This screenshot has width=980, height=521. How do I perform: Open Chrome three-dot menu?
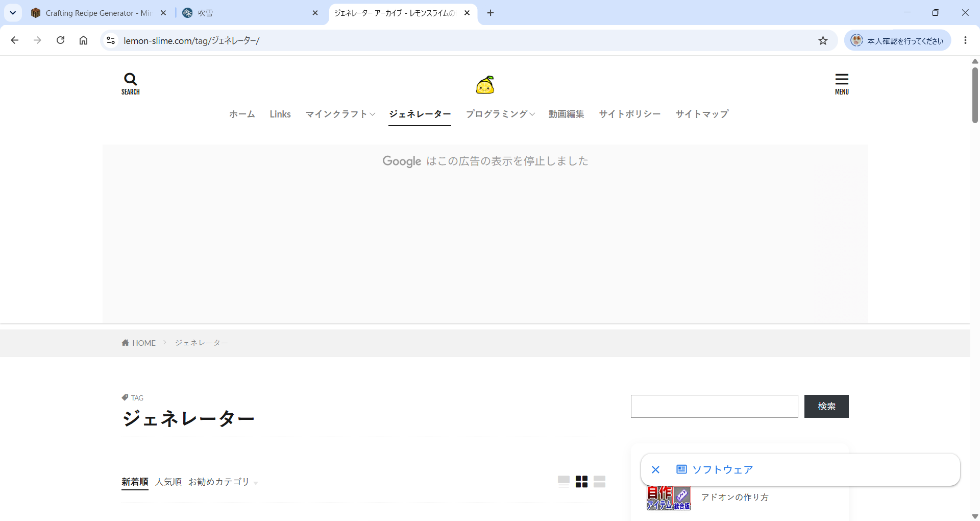(x=965, y=40)
